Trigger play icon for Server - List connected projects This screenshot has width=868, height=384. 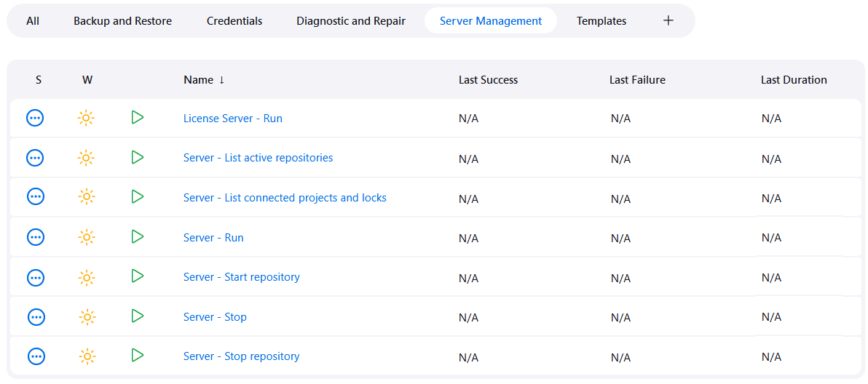pos(137,197)
